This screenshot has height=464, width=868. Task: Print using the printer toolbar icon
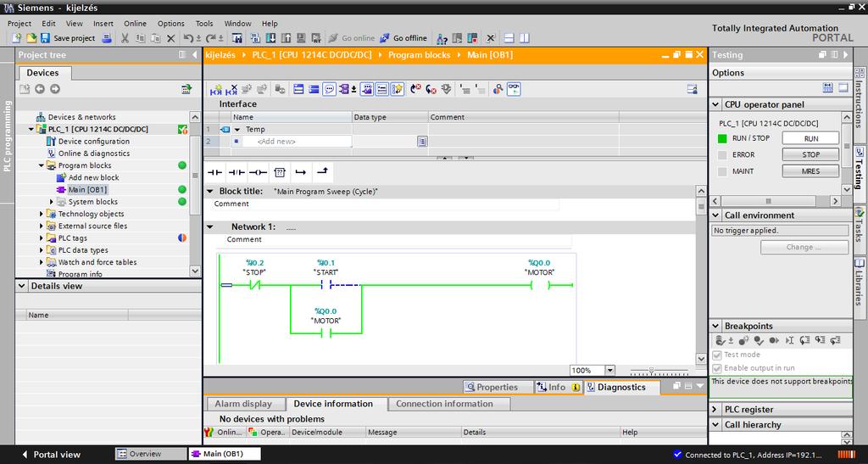[108, 38]
